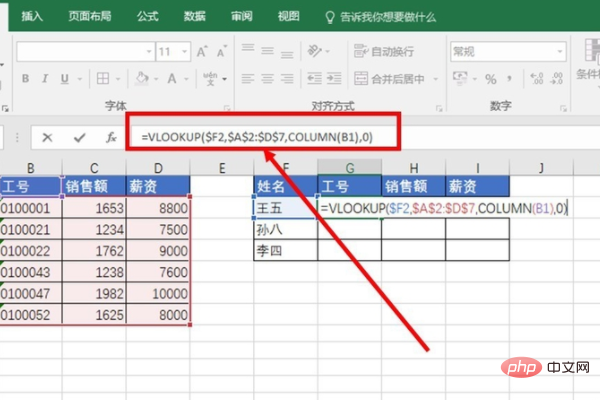Screen dimensions: 600x400
Task: Open 审阅 ribbon tab
Action: coord(241,16)
